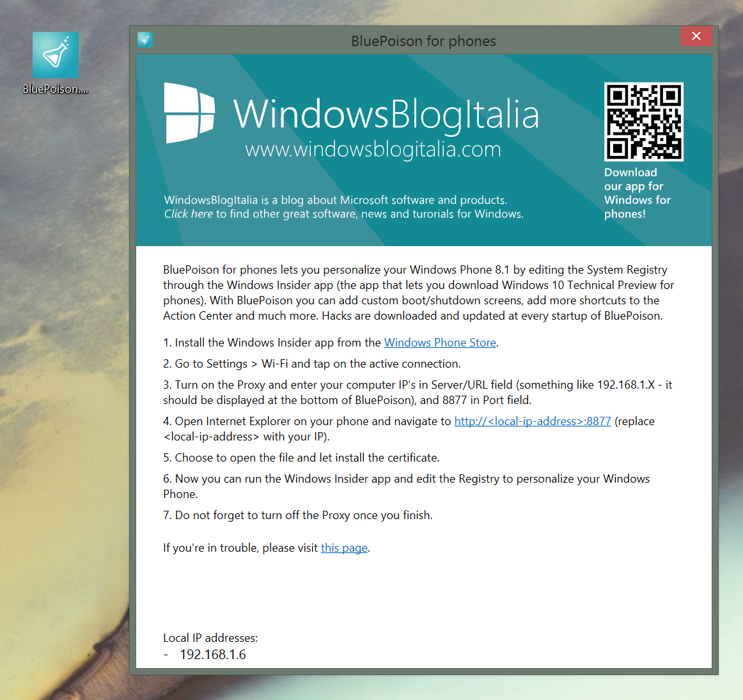Open the BluePoison desktop shortcut icon
The width and height of the screenshot is (743, 700).
[x=56, y=63]
